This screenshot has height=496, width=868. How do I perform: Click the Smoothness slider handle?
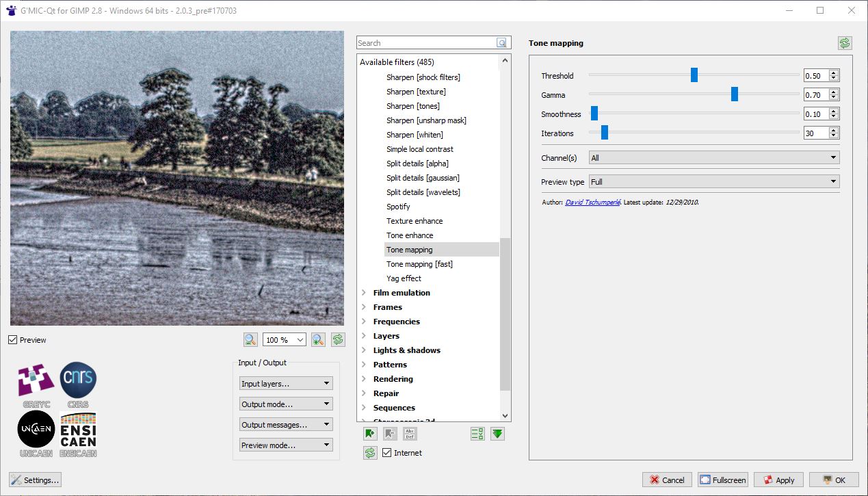click(594, 114)
